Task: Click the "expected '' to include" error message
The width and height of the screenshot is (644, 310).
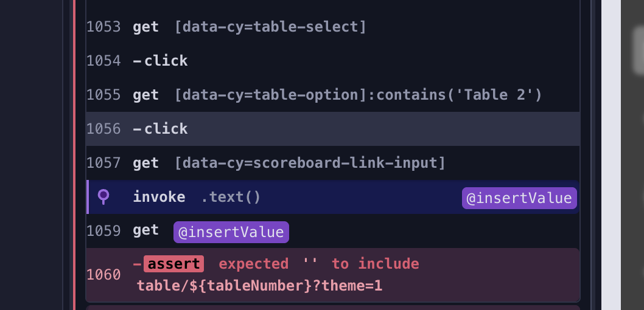Action: coord(319,264)
